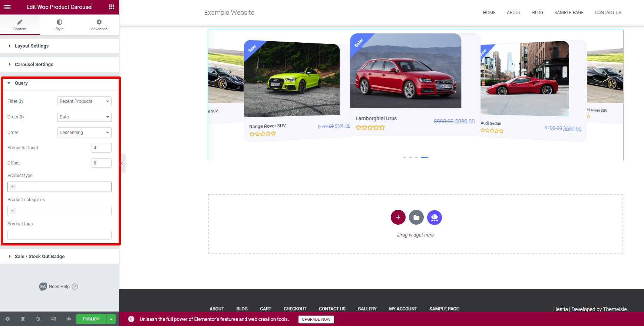Image resolution: width=644 pixels, height=326 pixels.
Task: Open CHECKOUT in the footer menu
Action: point(295,309)
